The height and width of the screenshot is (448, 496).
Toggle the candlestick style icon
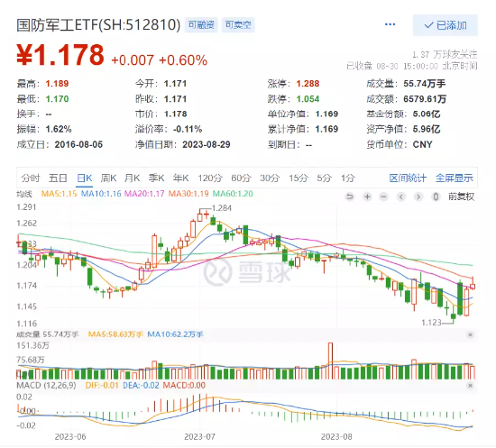(x=436, y=197)
